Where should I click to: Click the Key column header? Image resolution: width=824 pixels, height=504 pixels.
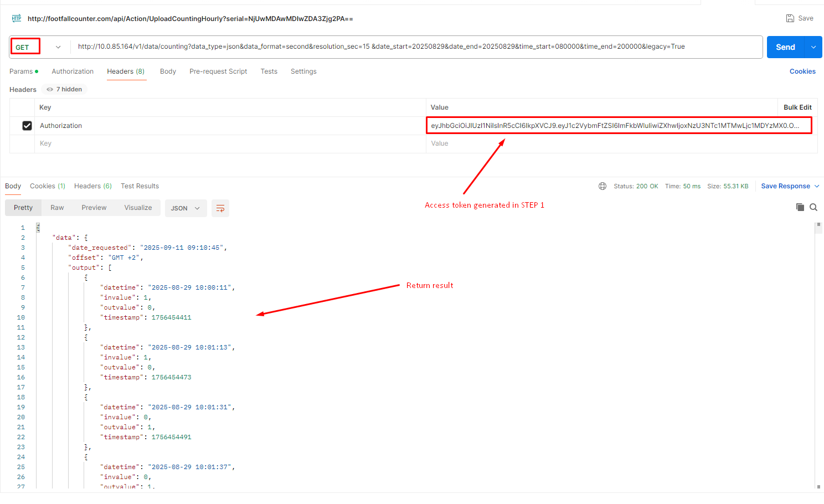pos(45,107)
